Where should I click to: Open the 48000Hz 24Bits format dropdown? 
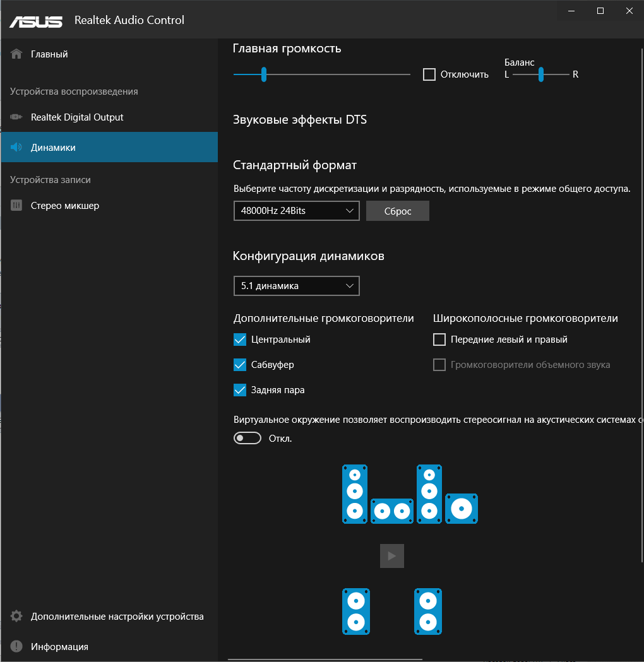[x=296, y=211]
